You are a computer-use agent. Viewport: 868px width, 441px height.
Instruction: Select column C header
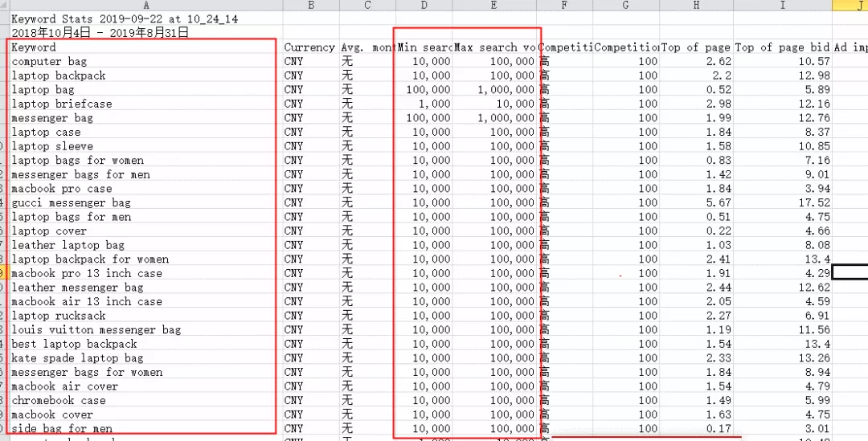(367, 5)
